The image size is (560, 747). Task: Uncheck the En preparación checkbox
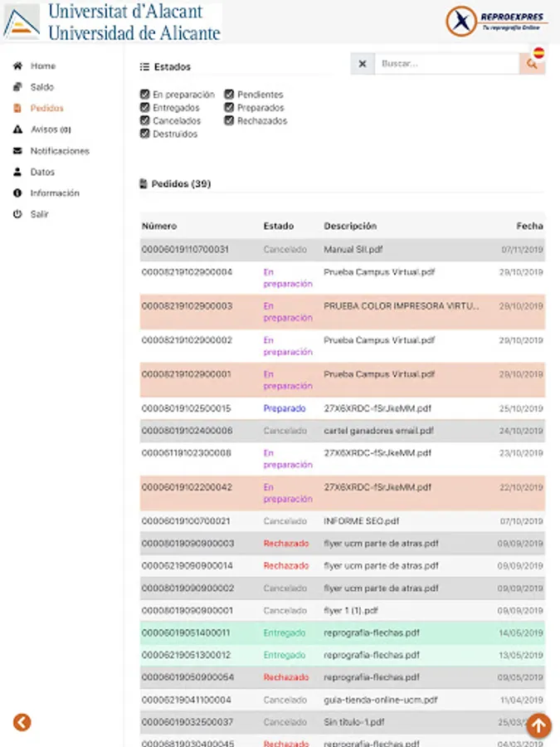tap(145, 95)
